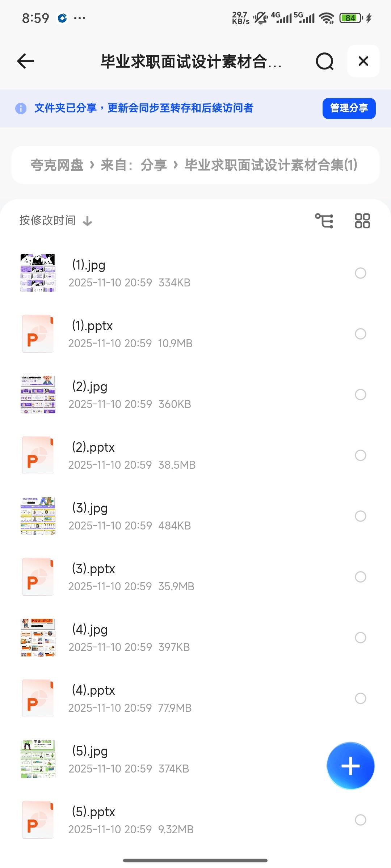
Task: Toggle sort direction arrow next to 按修改时间
Action: click(x=88, y=221)
